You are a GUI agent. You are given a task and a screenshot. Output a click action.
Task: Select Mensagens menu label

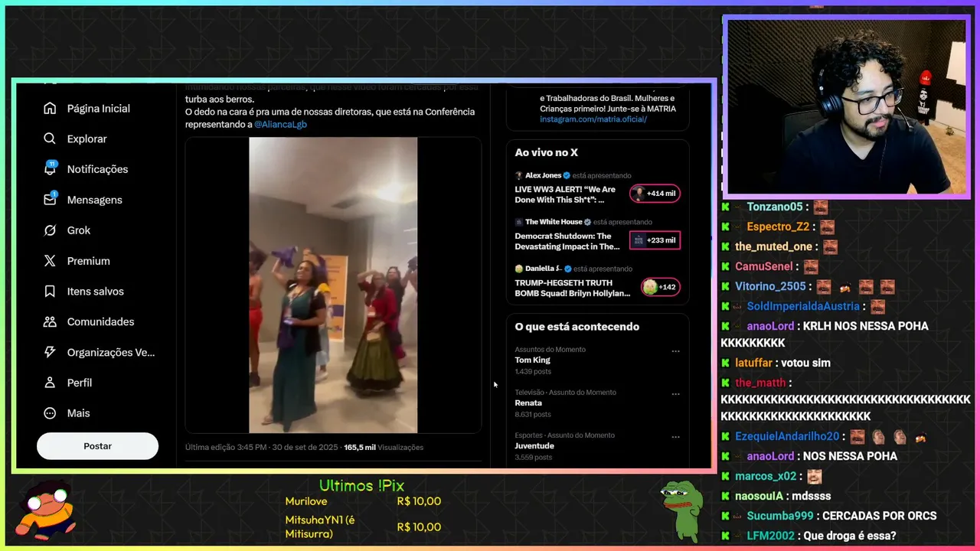pos(95,200)
